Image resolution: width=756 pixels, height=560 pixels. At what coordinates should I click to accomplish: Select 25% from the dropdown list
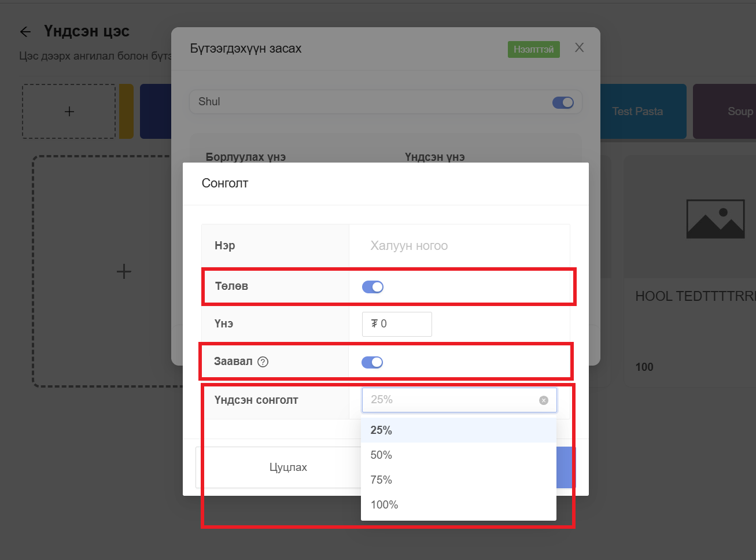pos(382,430)
